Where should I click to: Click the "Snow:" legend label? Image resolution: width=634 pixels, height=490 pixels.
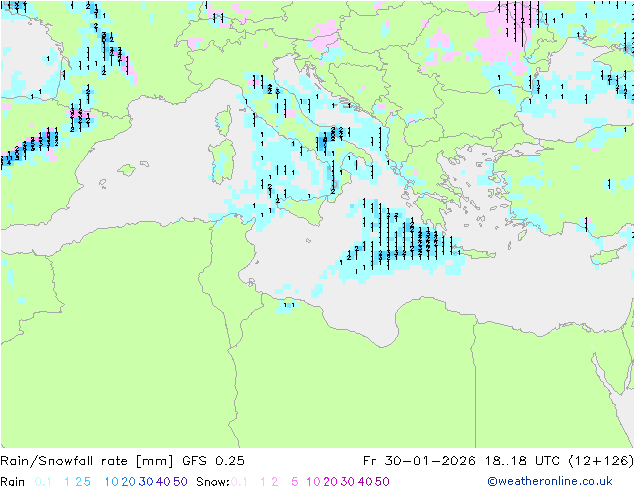[x=213, y=482]
